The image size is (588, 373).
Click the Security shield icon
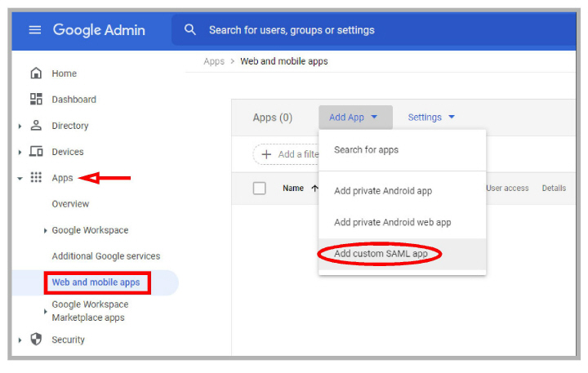click(36, 340)
